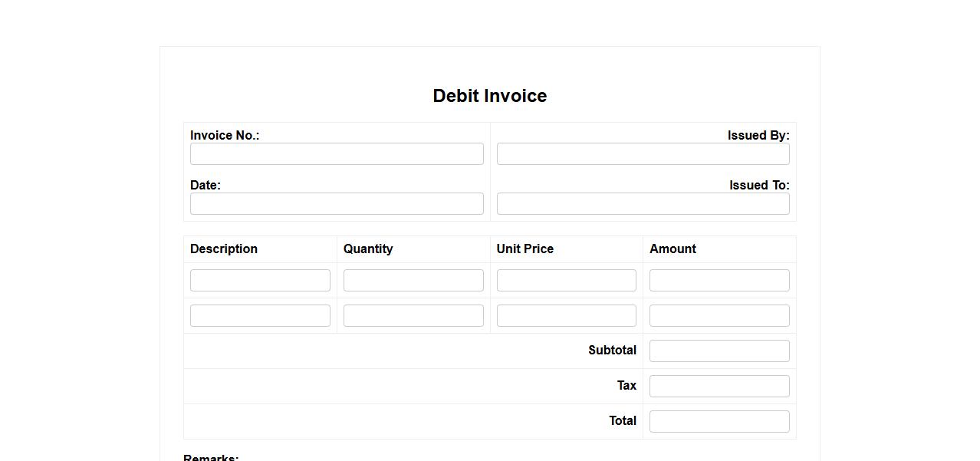Image resolution: width=980 pixels, height=461 pixels.
Task: Click the Debit Invoice heading
Action: (489, 96)
